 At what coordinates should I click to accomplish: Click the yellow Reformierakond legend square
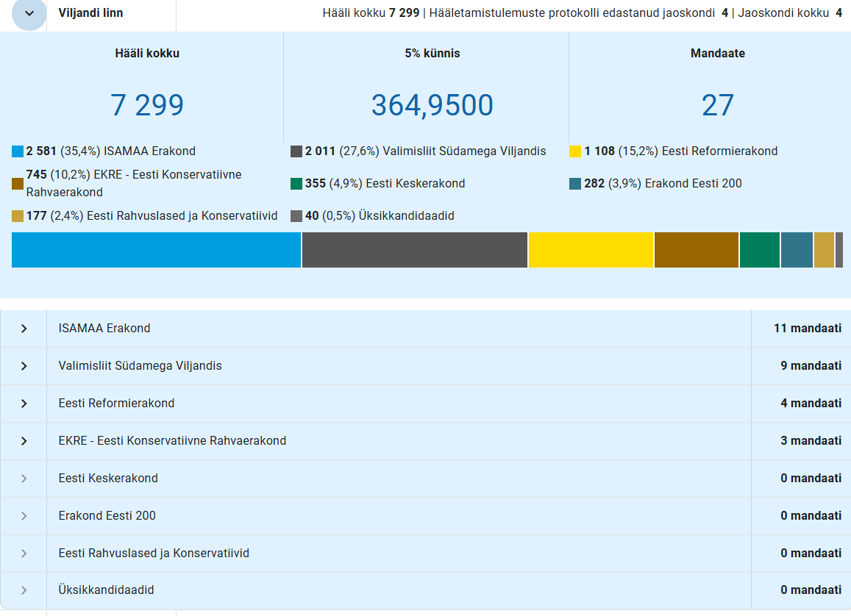tap(575, 151)
